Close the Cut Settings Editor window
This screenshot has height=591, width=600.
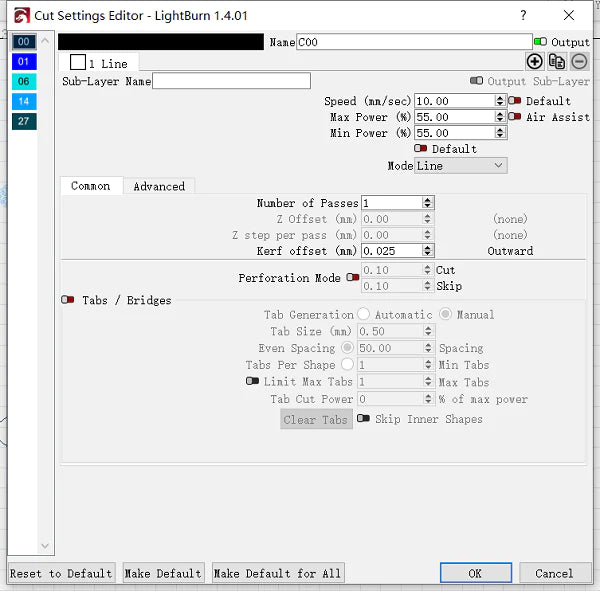[x=569, y=15]
